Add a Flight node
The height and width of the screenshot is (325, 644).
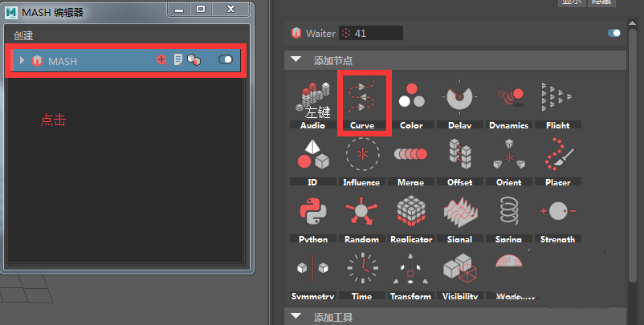pos(558,104)
